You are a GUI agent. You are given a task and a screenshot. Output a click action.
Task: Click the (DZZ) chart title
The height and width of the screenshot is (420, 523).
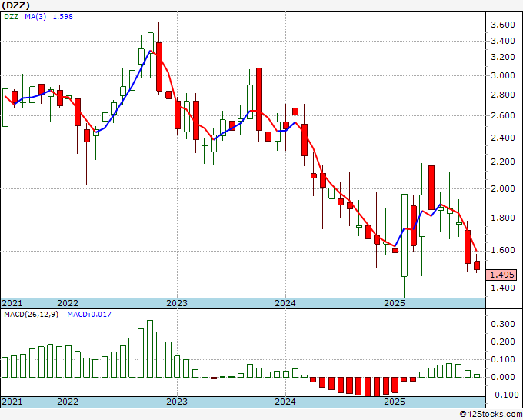pyautogui.click(x=15, y=5)
